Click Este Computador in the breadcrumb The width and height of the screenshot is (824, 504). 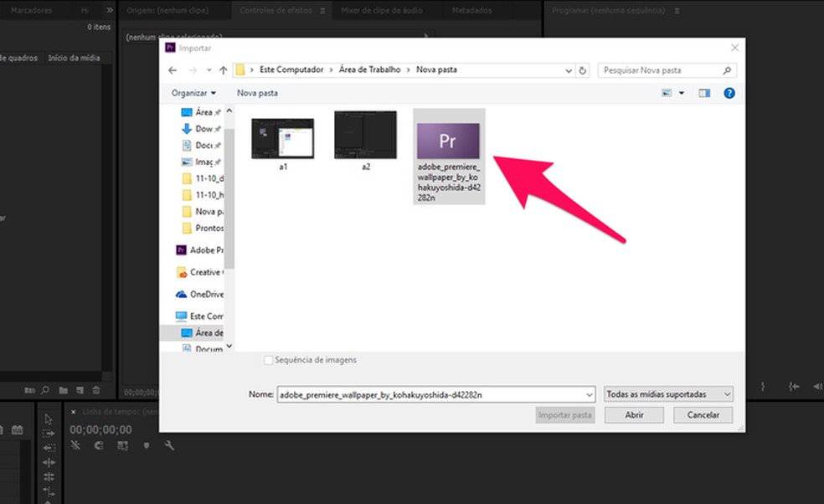291,69
